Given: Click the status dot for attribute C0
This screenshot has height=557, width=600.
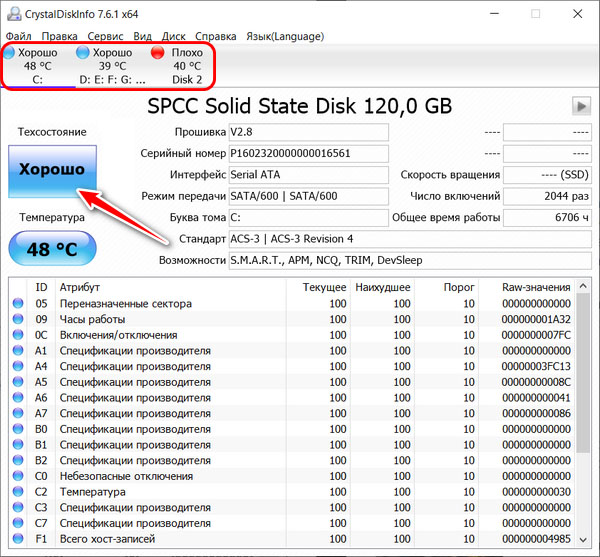Looking at the screenshot, I should 18,476.
